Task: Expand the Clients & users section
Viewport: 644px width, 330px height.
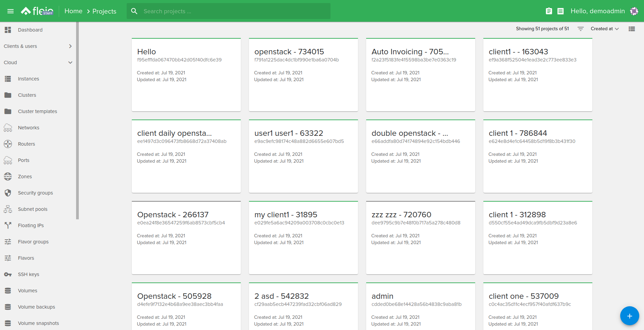Action: click(20, 46)
